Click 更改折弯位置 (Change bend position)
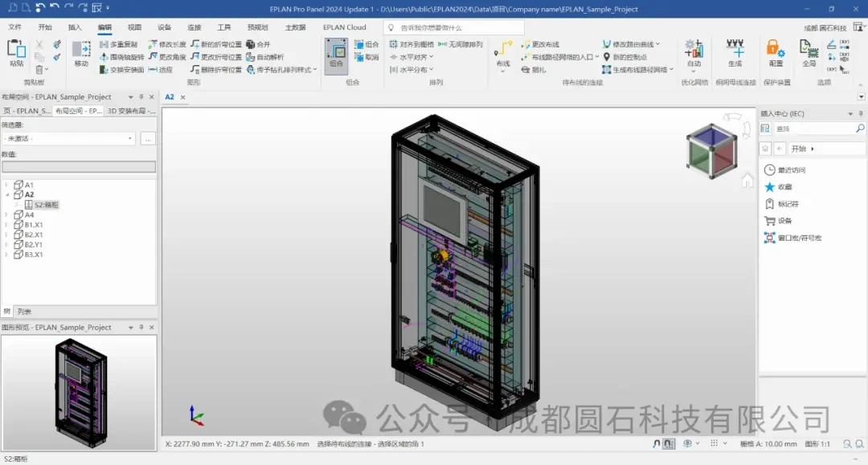Screen dimensions: 868x465 click(216, 57)
